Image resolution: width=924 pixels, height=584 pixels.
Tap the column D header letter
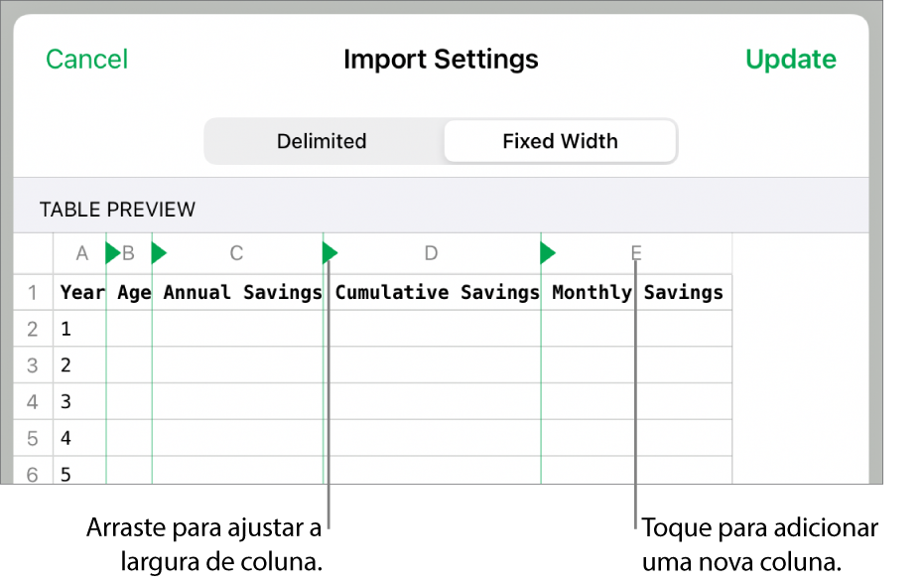[431, 253]
